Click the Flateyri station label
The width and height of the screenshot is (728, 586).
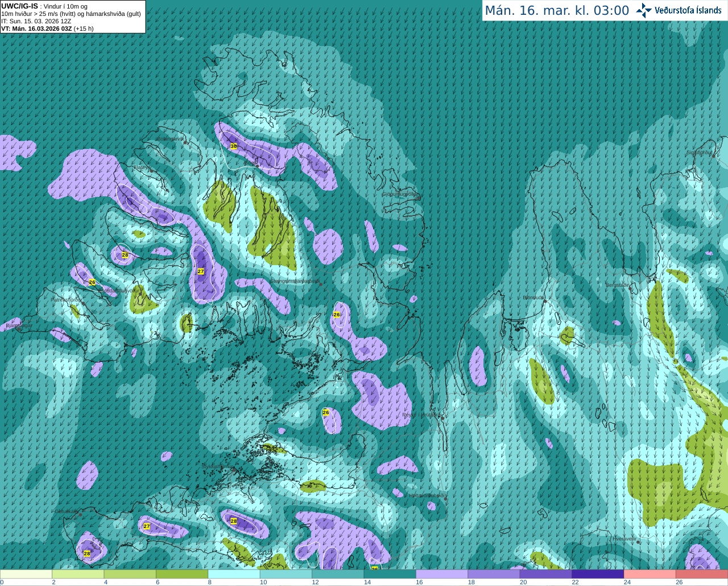point(141,167)
